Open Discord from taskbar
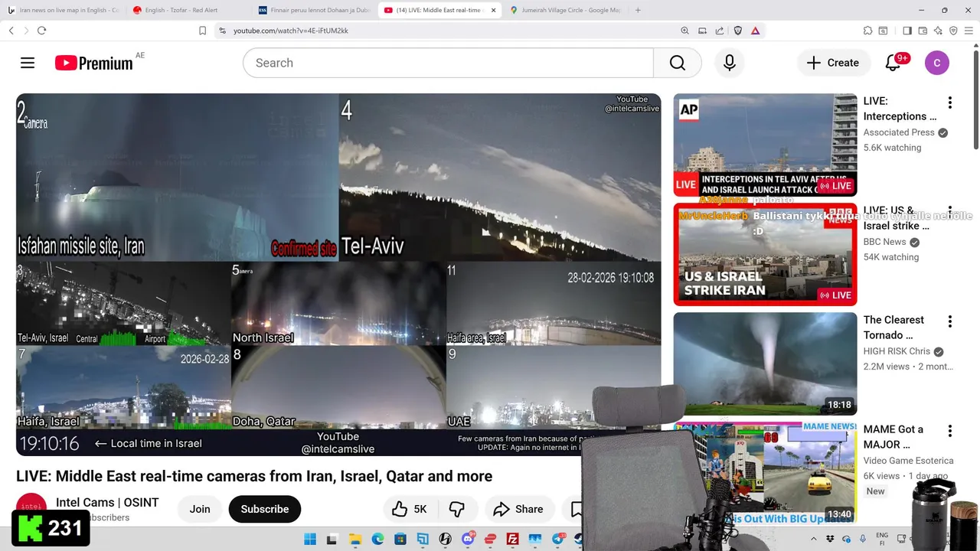The width and height of the screenshot is (980, 551). click(x=468, y=539)
